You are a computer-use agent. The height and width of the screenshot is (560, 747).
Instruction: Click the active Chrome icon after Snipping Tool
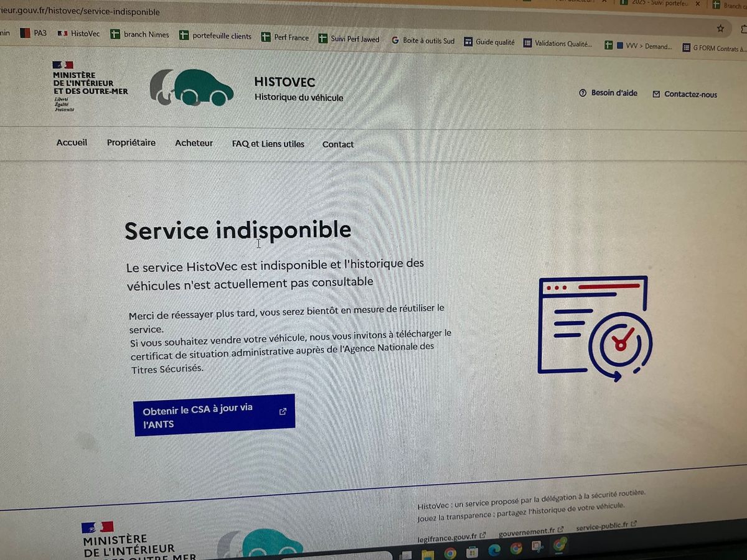point(560,544)
